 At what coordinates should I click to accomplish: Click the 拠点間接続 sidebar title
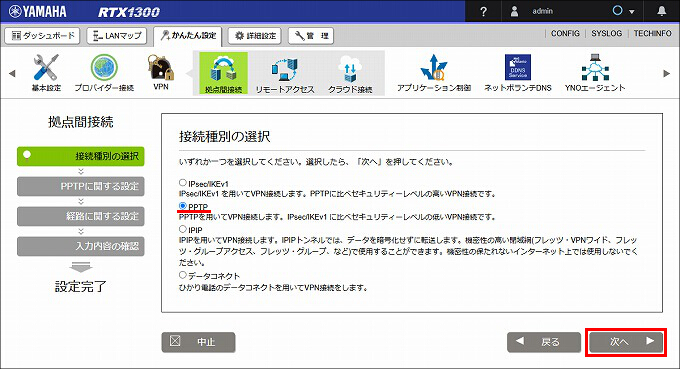[x=81, y=122]
